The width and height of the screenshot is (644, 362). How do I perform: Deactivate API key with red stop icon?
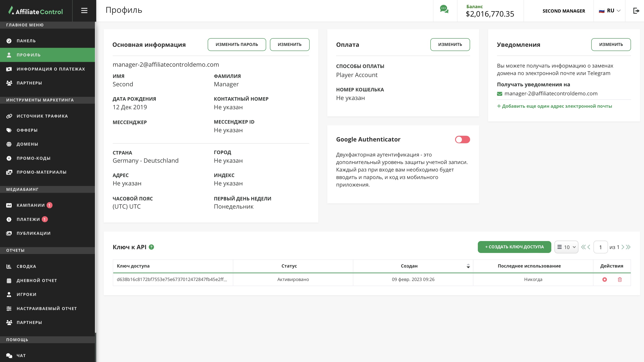tap(604, 279)
